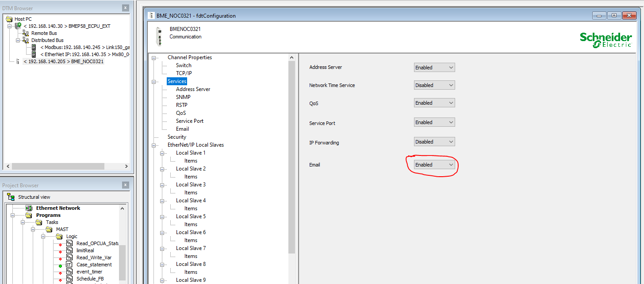
Task: Open the Address Server dropdown
Action: coord(434,68)
